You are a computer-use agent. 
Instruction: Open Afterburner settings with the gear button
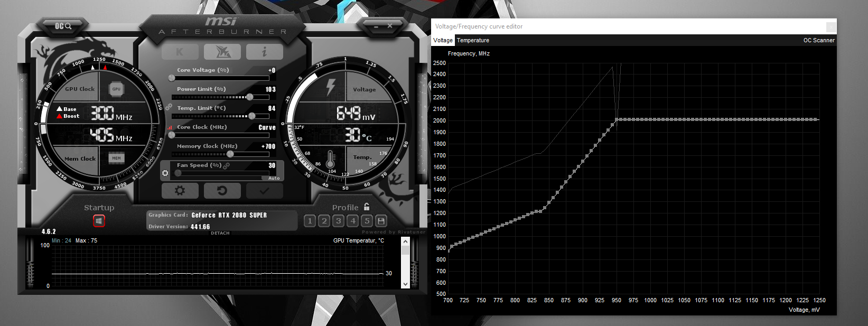tap(180, 191)
